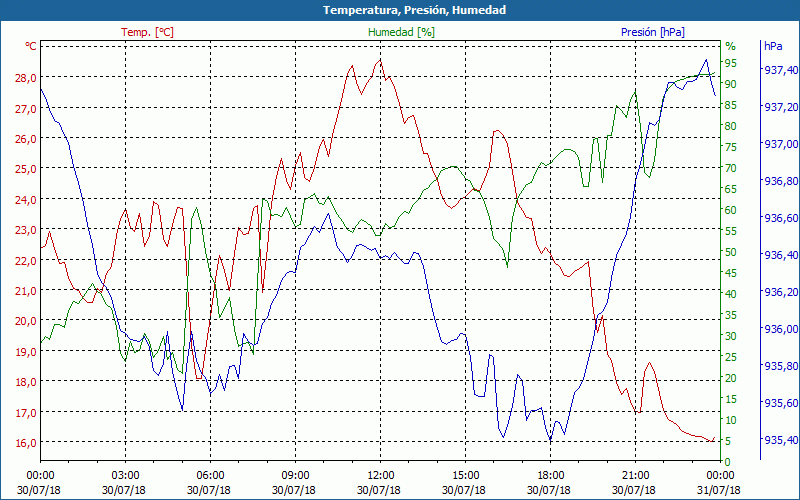This screenshot has height=500, width=800.
Task: Click the 27,0 temperature axis value
Action: [27, 108]
